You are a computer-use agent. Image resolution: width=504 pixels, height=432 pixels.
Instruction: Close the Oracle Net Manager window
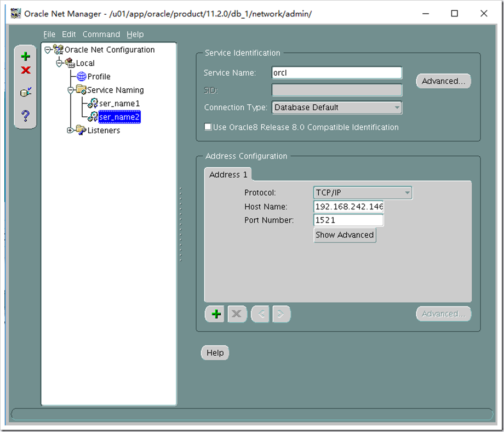[484, 14]
